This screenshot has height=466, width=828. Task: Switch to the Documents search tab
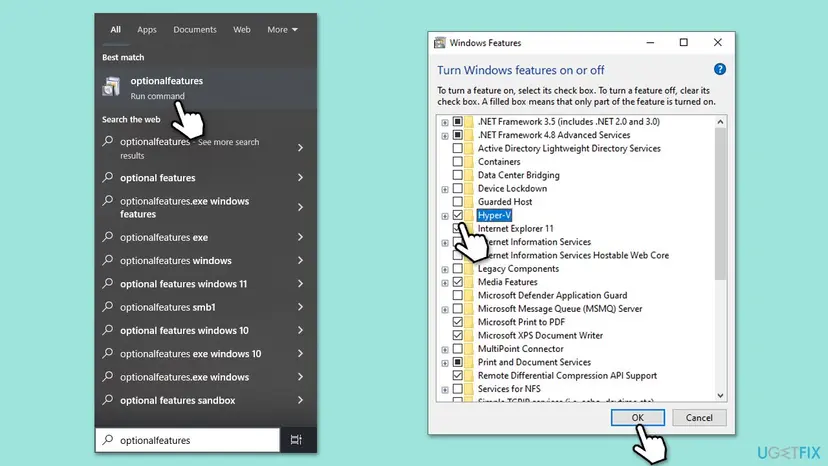click(195, 30)
